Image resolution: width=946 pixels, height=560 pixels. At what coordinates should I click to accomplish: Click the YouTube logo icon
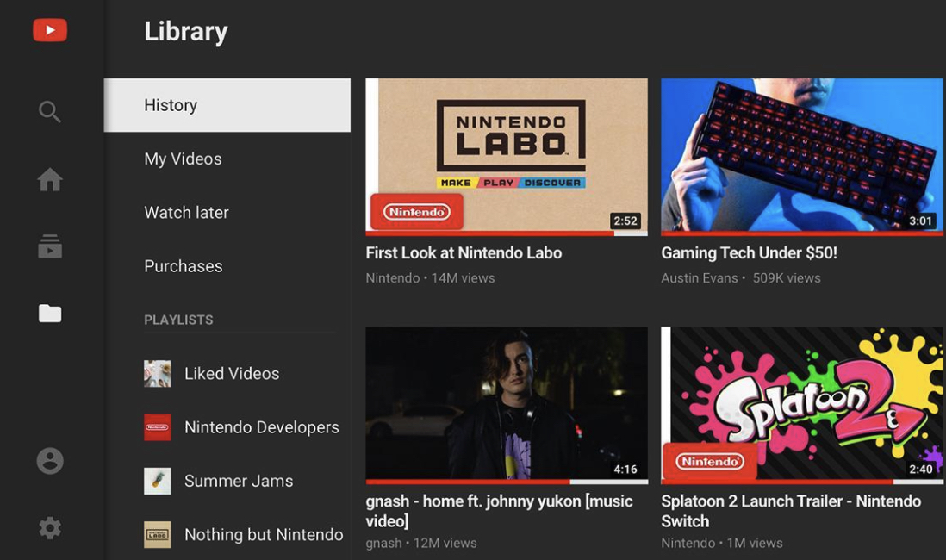(x=50, y=30)
